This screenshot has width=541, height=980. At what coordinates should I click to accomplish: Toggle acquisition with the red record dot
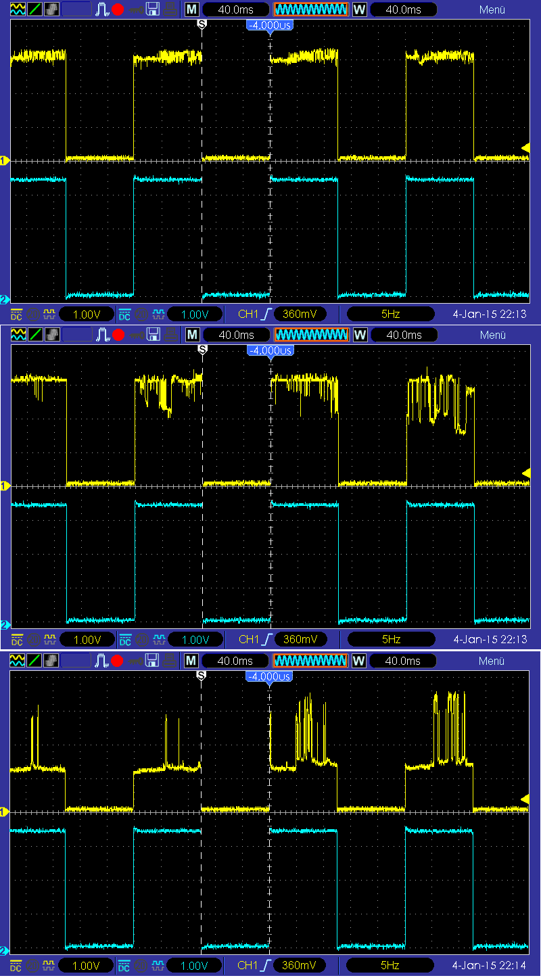pos(116,9)
